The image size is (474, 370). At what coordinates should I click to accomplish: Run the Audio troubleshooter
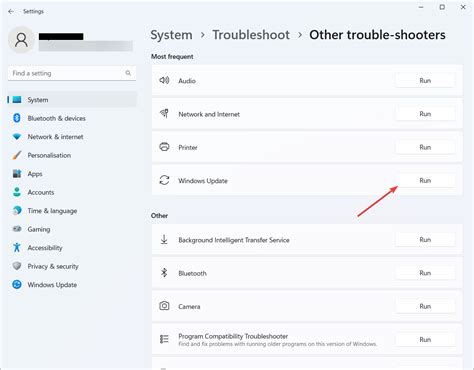click(425, 80)
